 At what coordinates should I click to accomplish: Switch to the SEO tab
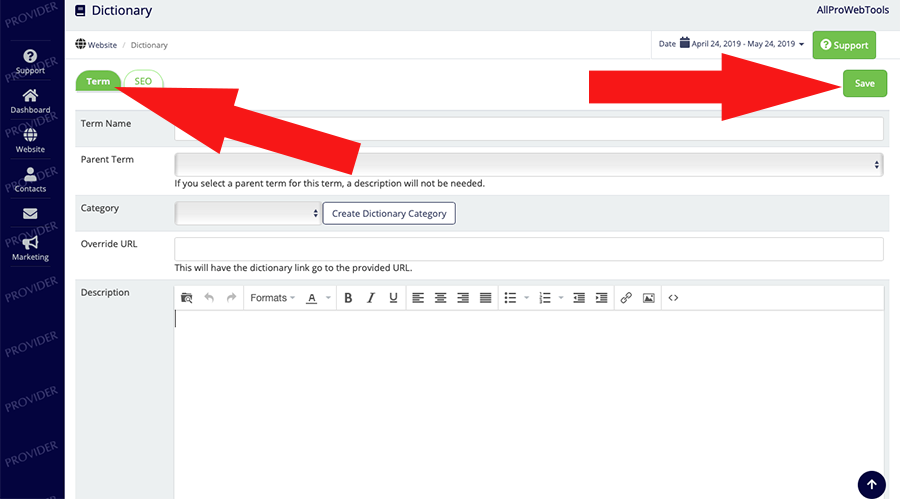(x=143, y=81)
